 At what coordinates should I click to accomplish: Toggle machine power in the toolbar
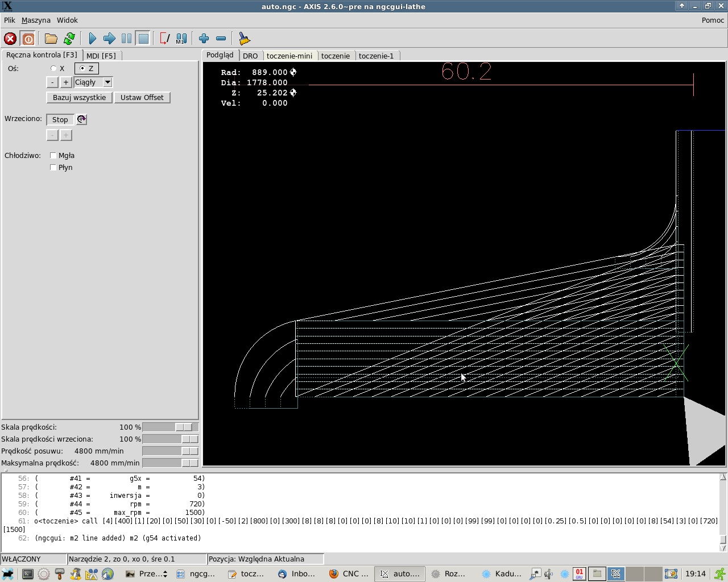28,39
